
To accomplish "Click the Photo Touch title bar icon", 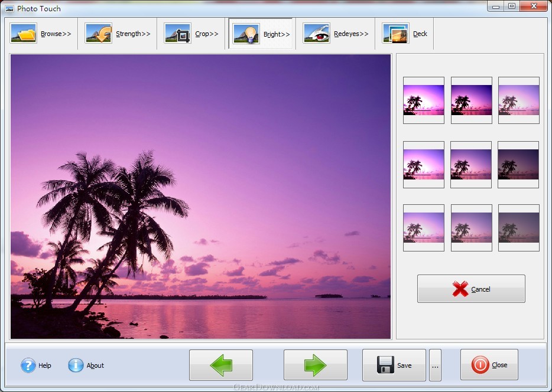I will pos(9,8).
